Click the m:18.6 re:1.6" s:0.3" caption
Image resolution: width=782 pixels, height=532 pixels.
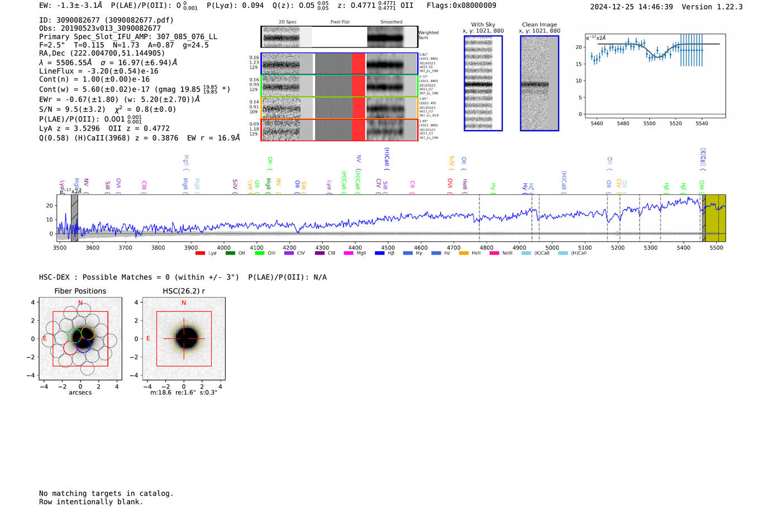(x=184, y=392)
